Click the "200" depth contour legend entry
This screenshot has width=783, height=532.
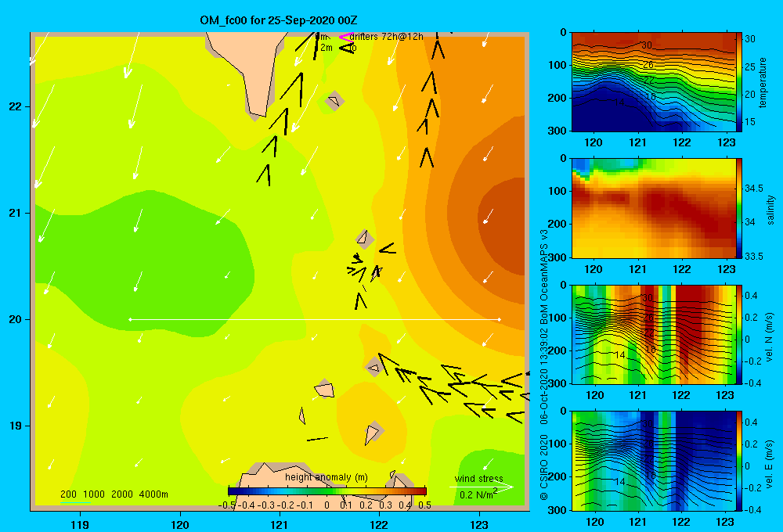coord(68,494)
